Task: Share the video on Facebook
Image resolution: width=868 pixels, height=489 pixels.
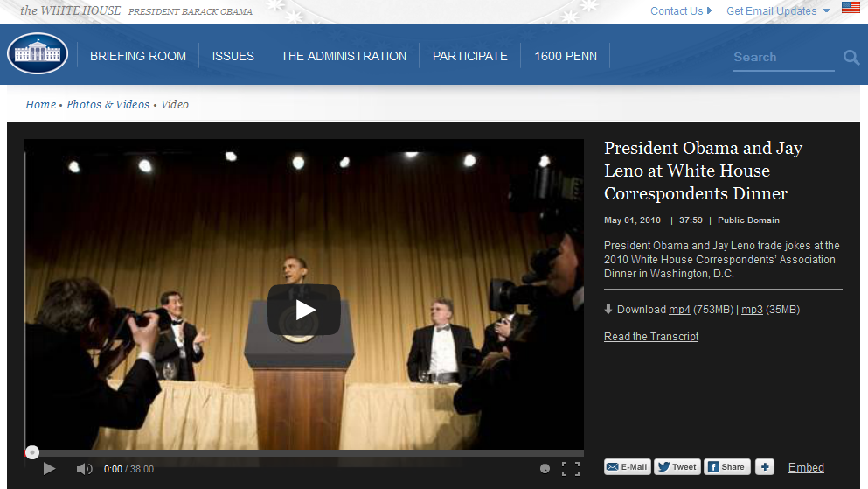Action: (x=727, y=467)
